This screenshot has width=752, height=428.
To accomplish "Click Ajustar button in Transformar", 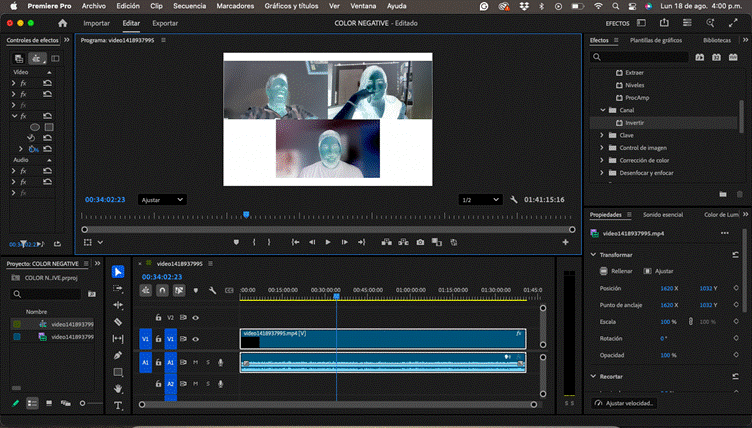I will pos(658,271).
